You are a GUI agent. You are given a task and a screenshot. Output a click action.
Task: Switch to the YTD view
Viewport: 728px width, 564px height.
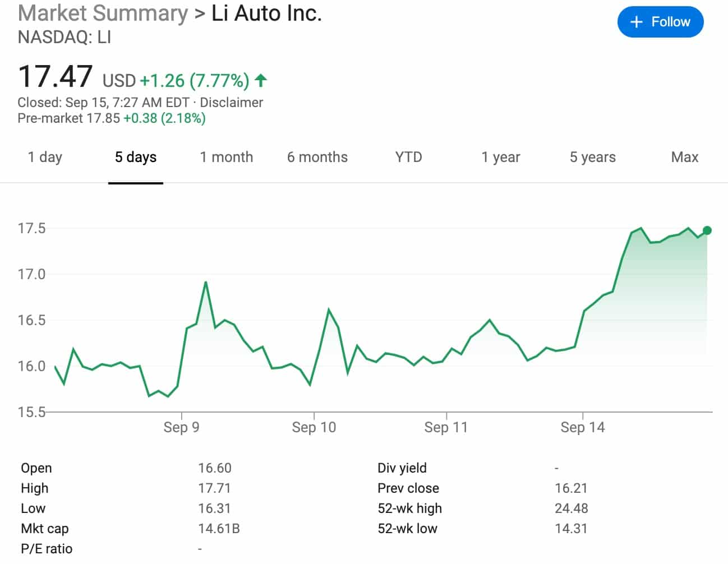408,158
